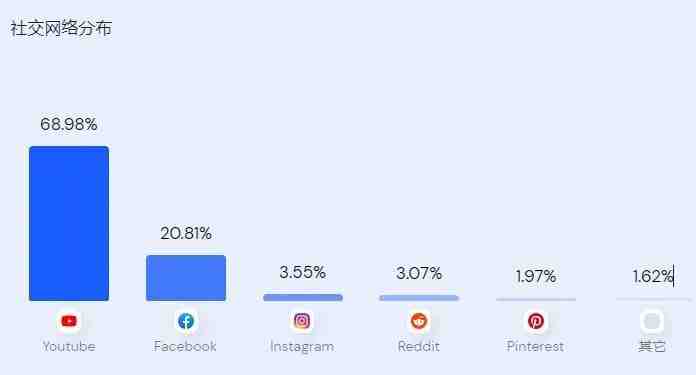Image resolution: width=696 pixels, height=375 pixels.
Task: Click the 3.55% percentage label
Action: coord(302,272)
